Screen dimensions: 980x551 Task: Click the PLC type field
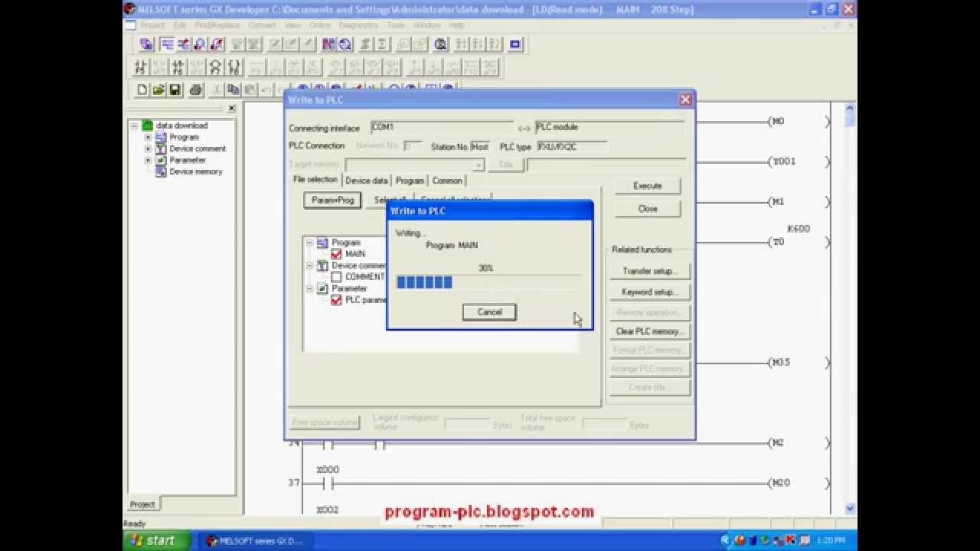click(571, 146)
